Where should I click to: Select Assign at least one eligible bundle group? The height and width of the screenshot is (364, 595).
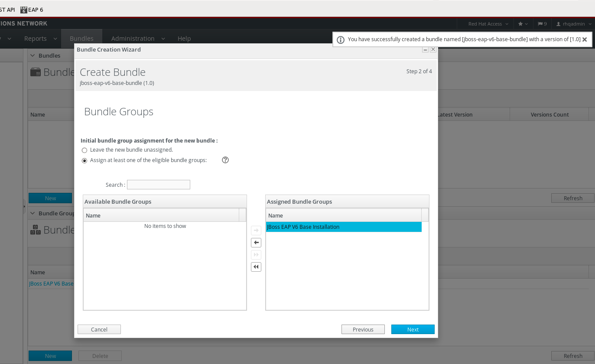(85, 161)
